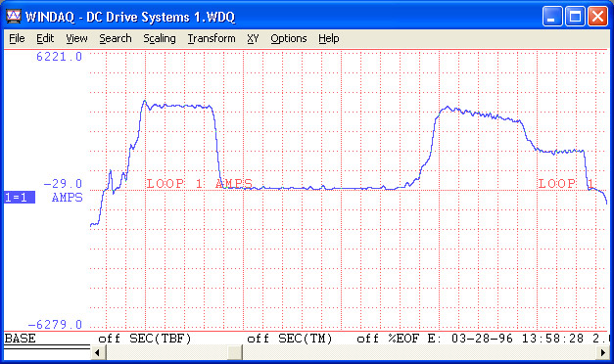
Task: Click the -6279.0 lower scale limit value
Action: pyautogui.click(x=55, y=325)
